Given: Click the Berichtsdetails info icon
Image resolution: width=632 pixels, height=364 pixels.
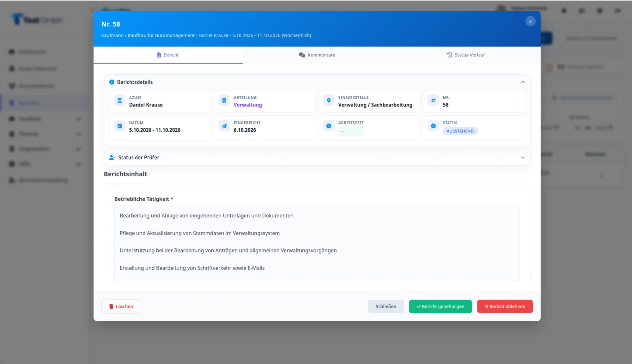Looking at the screenshot, I should point(112,82).
